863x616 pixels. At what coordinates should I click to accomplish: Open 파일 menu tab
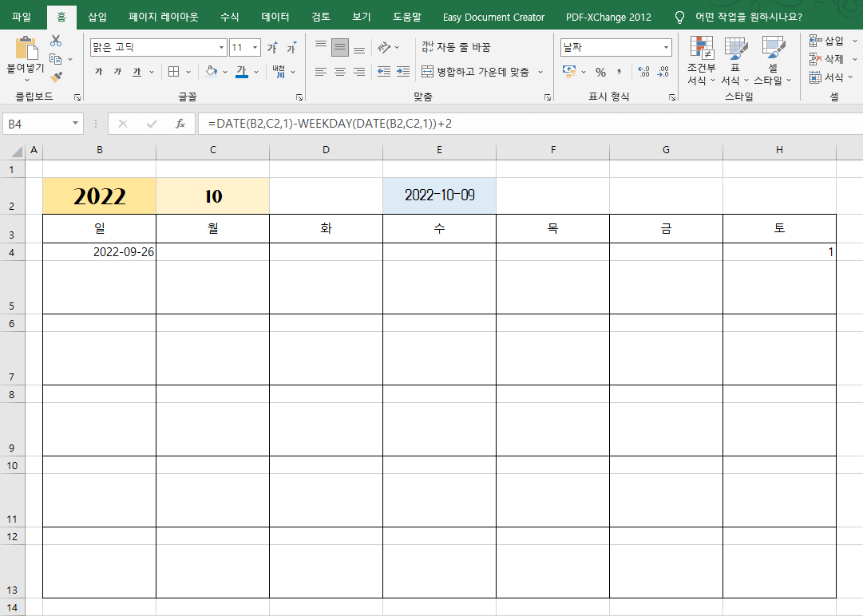22,17
